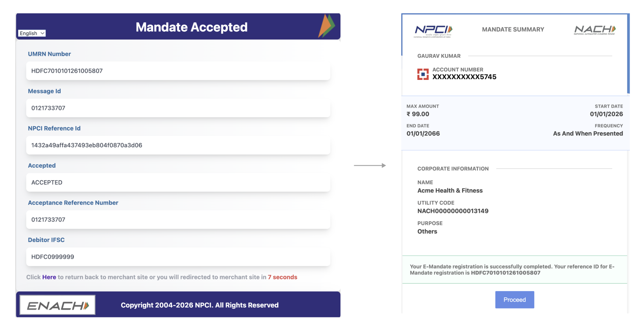Click the Mandate Accepted header title
The image size is (644, 330).
point(191,27)
